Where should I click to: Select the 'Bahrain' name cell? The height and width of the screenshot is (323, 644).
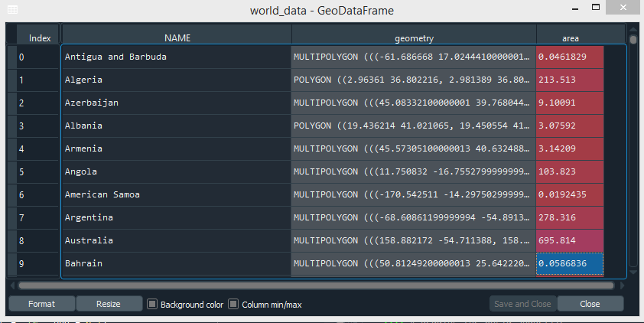point(176,264)
